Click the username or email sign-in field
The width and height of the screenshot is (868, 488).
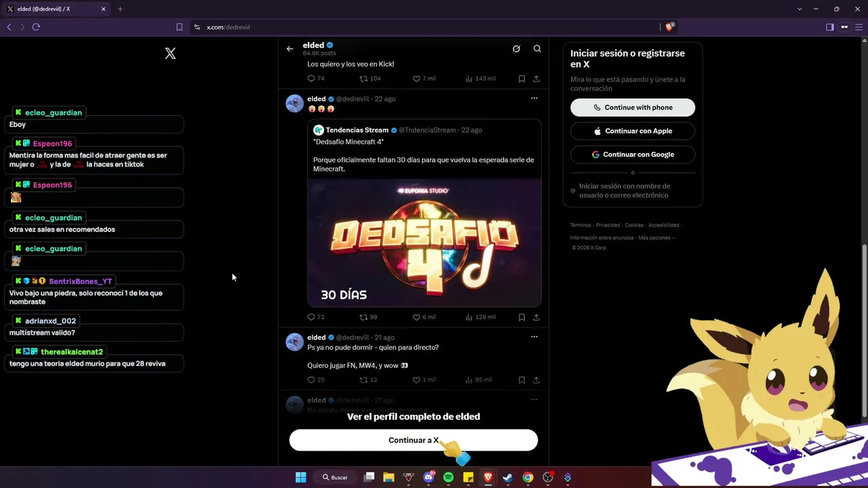click(633, 190)
